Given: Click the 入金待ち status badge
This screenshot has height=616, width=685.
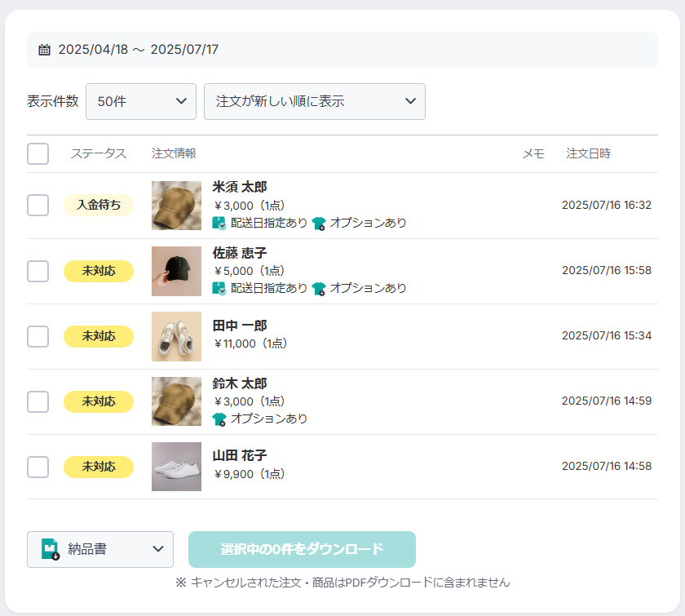Looking at the screenshot, I should [99, 205].
